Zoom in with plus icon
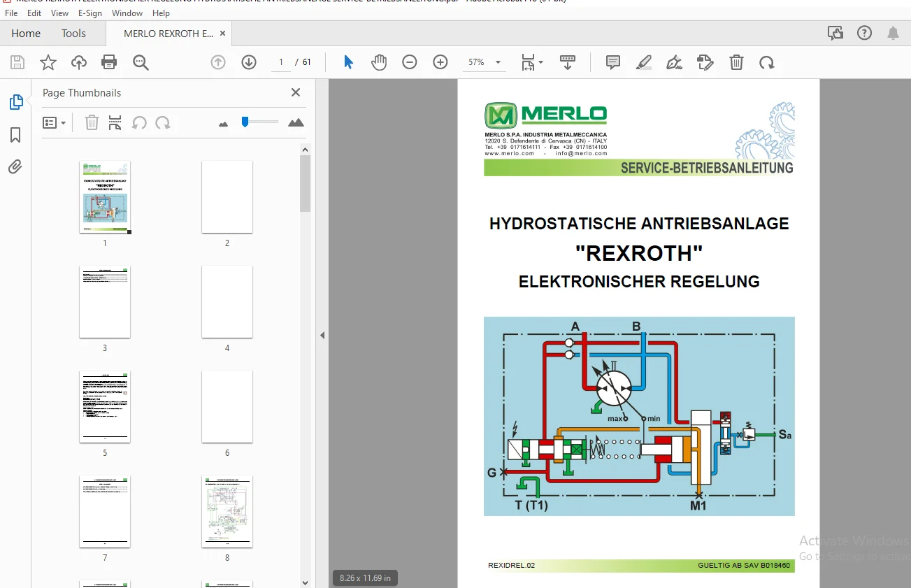 tap(440, 62)
